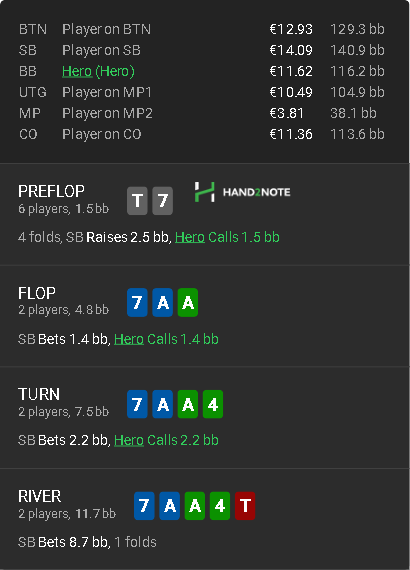The height and width of the screenshot is (570, 410).
Task: Click the blue A card on the flop
Action: [162, 302]
